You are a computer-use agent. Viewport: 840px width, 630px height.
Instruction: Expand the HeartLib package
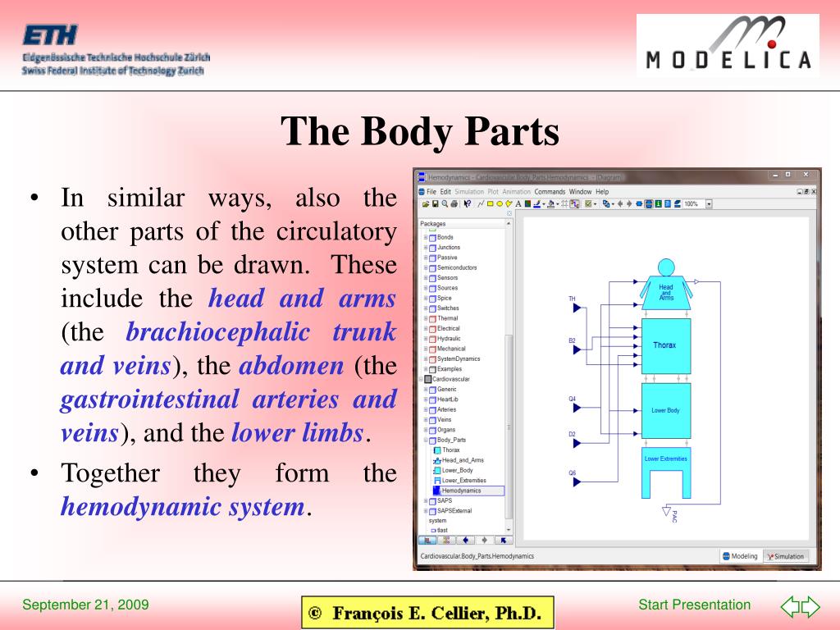(x=426, y=399)
